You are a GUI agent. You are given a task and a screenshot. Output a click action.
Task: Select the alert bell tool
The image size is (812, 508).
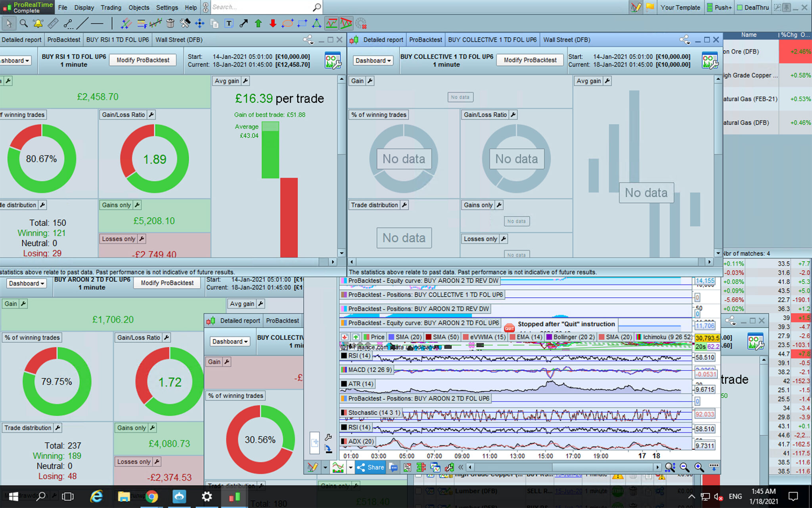pos(38,23)
